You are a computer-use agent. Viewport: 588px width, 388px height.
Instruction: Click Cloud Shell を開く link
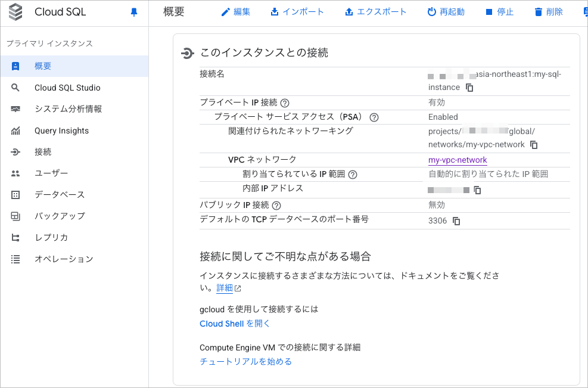(x=235, y=324)
